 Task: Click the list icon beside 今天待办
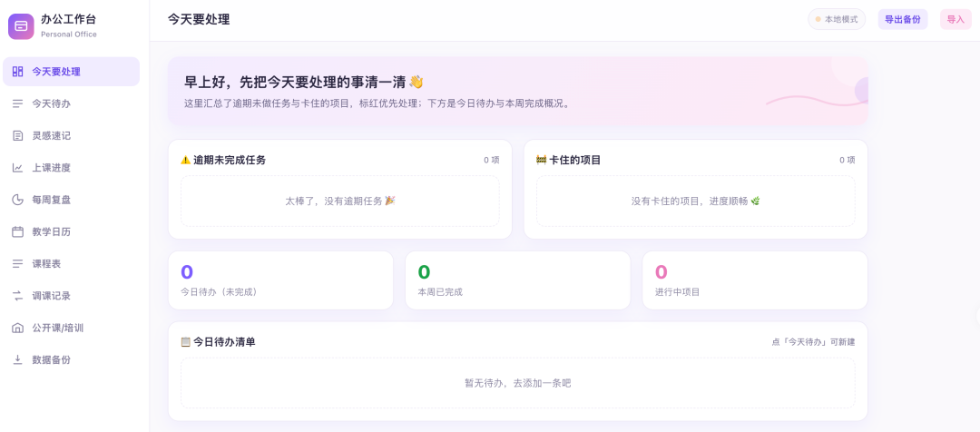click(x=17, y=103)
